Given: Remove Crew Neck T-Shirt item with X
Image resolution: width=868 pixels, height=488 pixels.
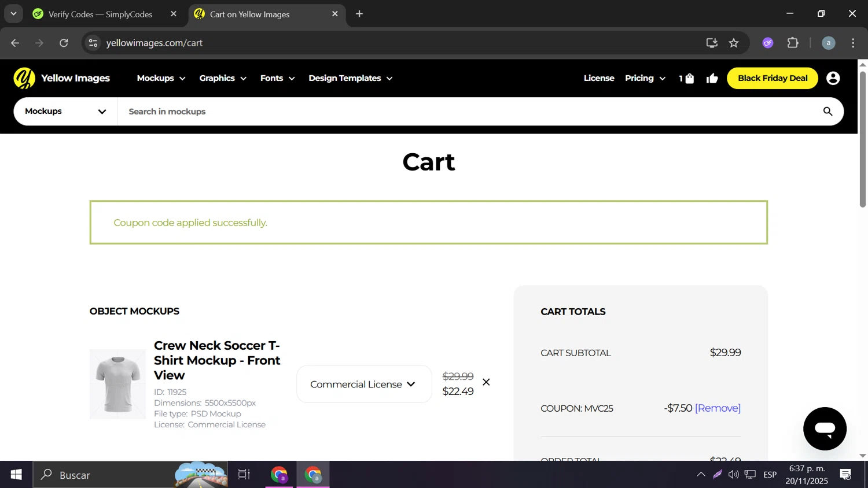Looking at the screenshot, I should [486, 382].
